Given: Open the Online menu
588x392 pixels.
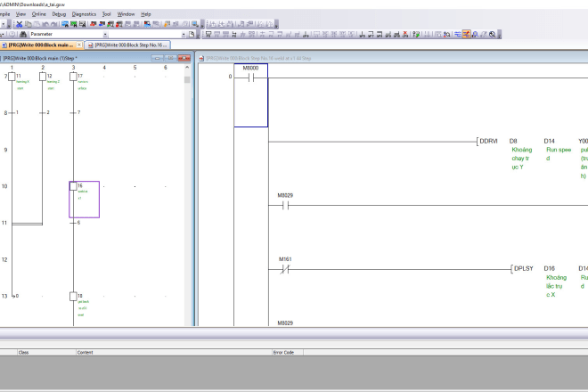Looking at the screenshot, I should point(38,14).
